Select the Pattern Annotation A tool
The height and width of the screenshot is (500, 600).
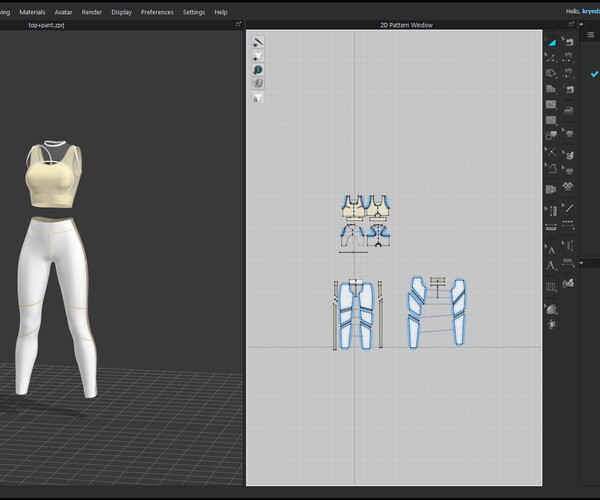coord(551,265)
